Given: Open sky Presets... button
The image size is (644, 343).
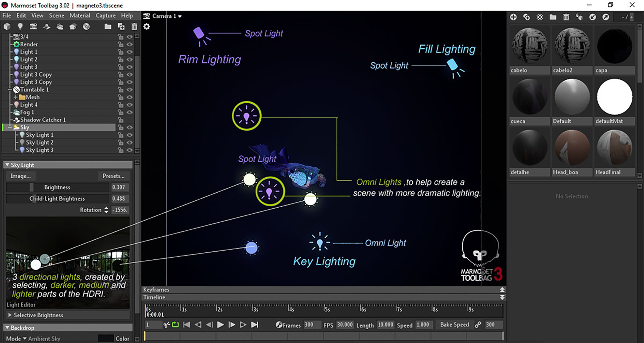Looking at the screenshot, I should click(113, 176).
